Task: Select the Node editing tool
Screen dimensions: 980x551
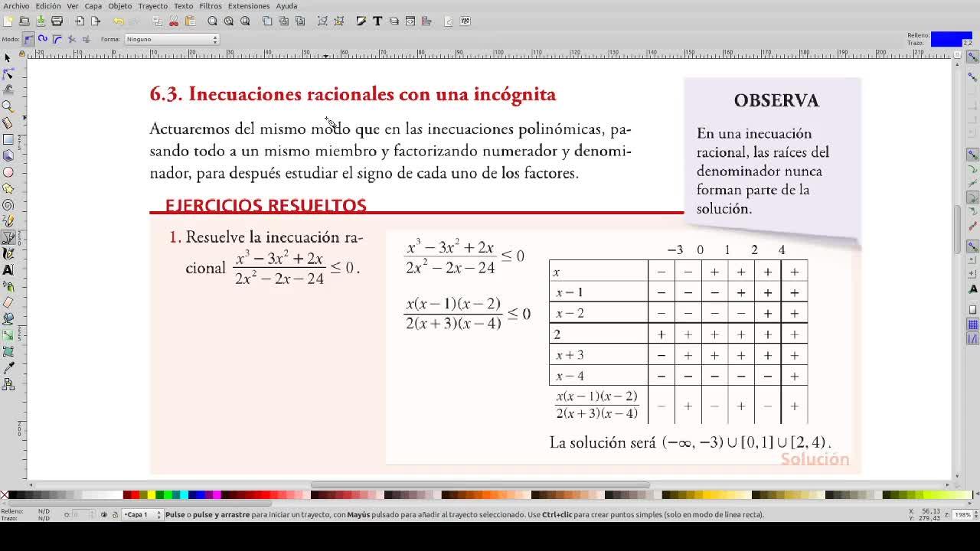Action: pyautogui.click(x=8, y=73)
